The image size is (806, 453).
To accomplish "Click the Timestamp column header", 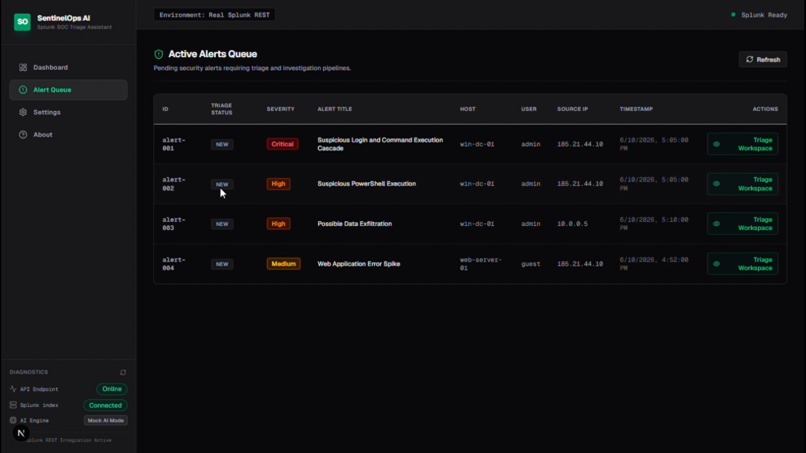I will 636,109.
